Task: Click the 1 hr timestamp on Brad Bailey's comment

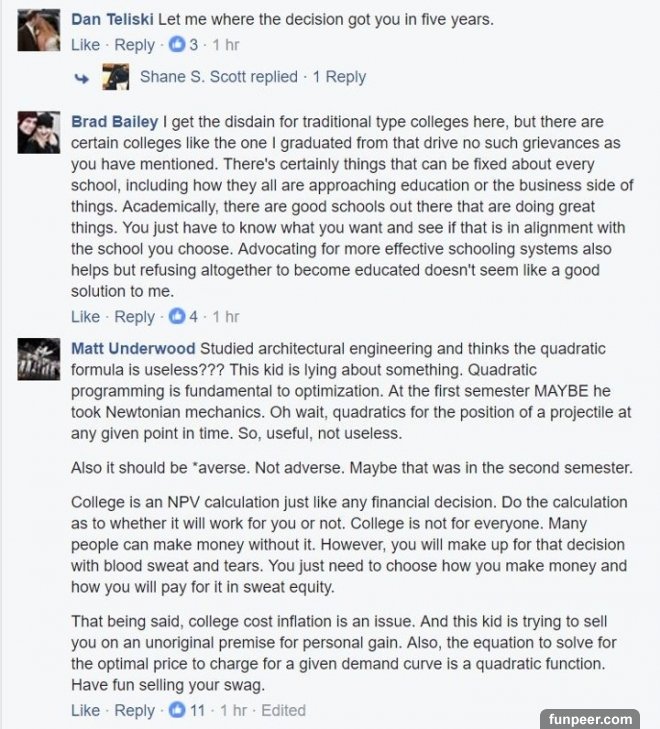Action: click(x=227, y=317)
